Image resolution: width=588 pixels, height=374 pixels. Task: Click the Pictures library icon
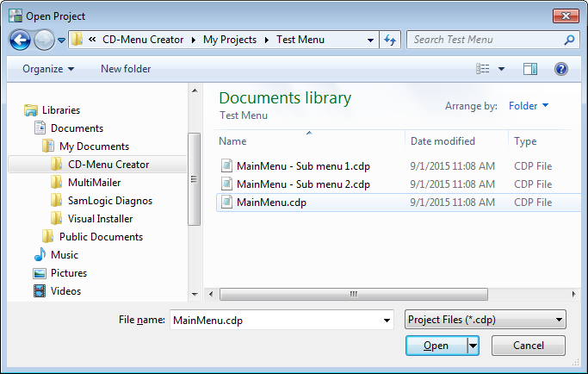[x=40, y=273]
